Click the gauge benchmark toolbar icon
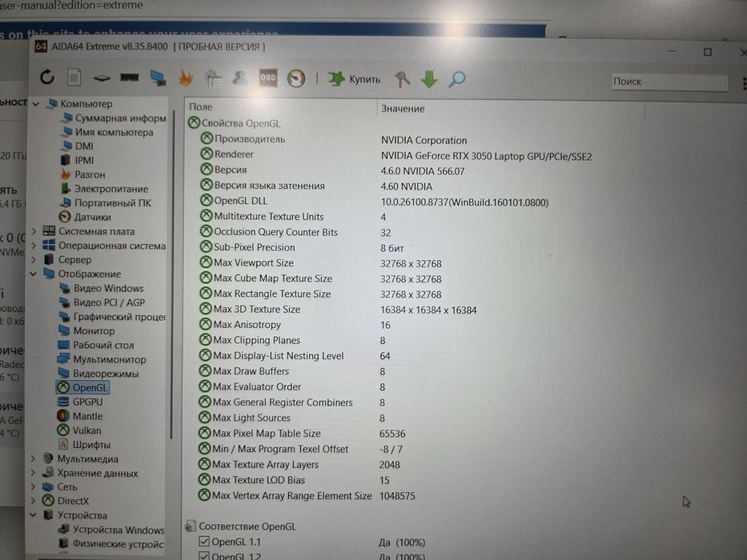Screen dimensions: 747x560 296,78
